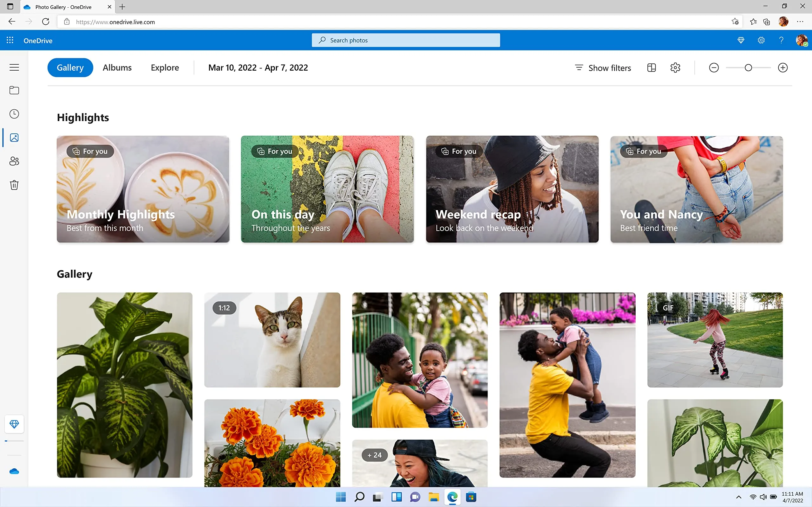Switch to the Albums tab
This screenshot has height=507, width=812.
point(117,68)
